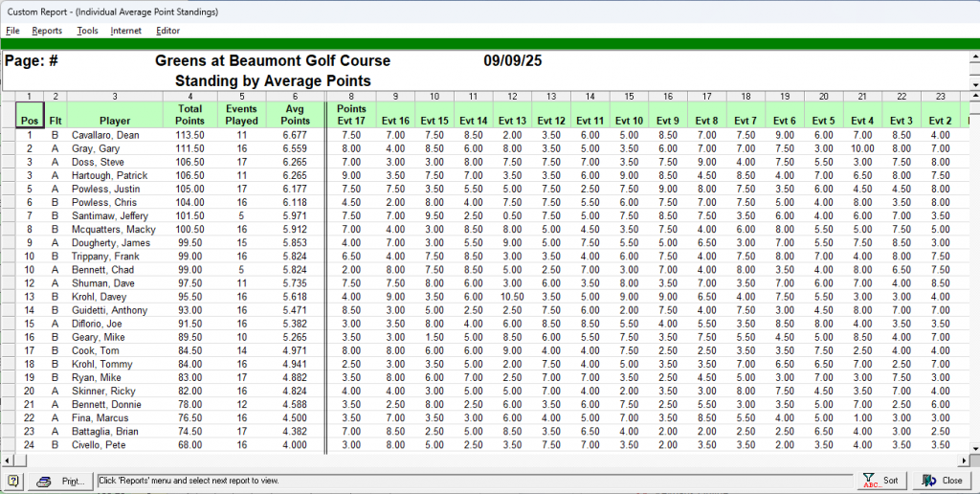The width and height of the screenshot is (980, 494).
Task: Click the Sort button in bottom bar
Action: click(x=880, y=481)
